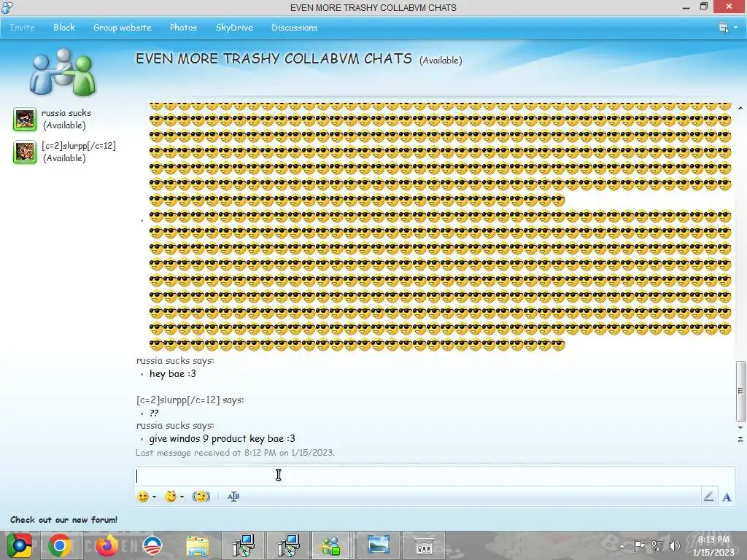Click the scrollbar down arrow in chat

click(x=740, y=427)
